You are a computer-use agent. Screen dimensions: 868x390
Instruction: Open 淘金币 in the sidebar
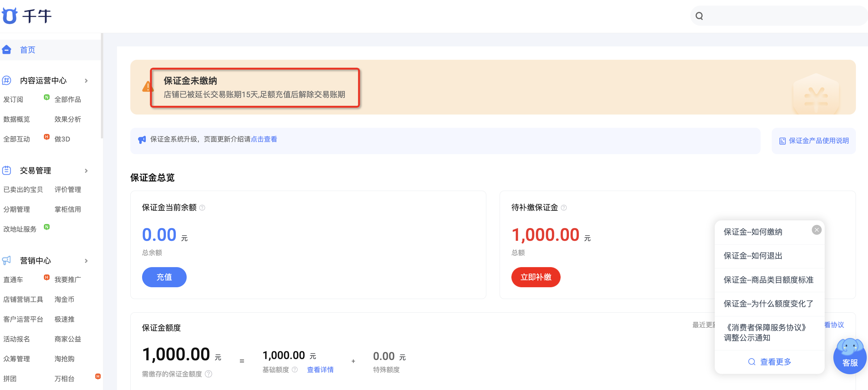64,299
